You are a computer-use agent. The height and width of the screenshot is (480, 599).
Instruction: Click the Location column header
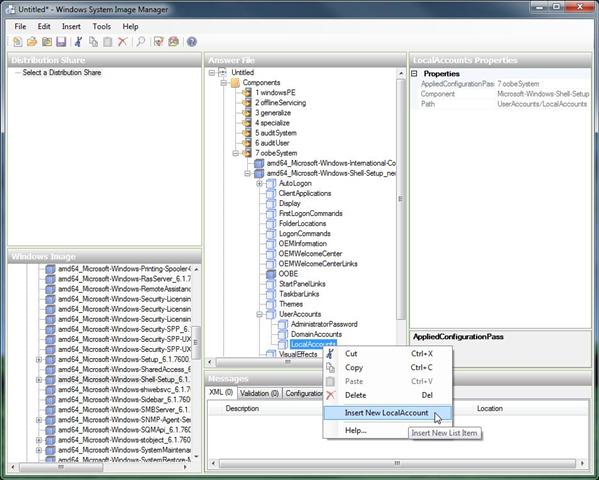coord(490,409)
